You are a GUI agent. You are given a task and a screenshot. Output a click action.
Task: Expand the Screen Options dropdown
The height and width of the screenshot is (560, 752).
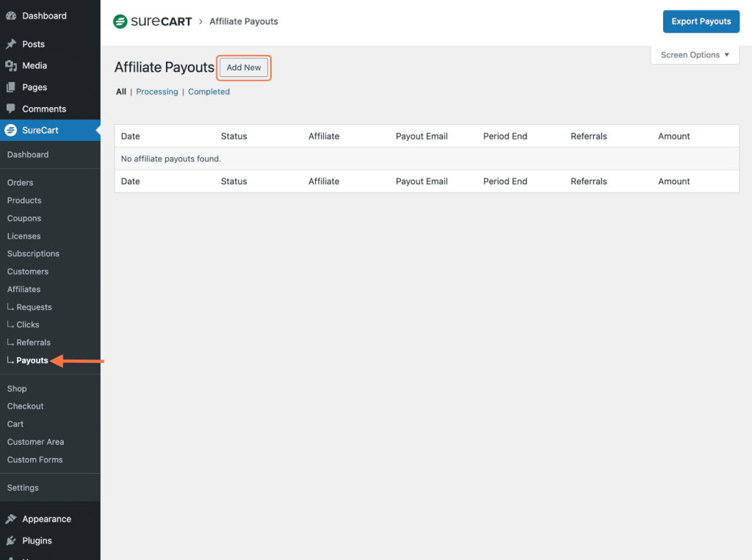pos(695,55)
